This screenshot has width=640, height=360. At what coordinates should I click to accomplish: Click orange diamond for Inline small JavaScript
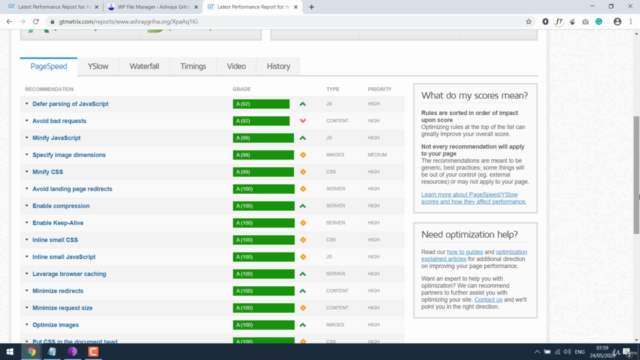[303, 257]
